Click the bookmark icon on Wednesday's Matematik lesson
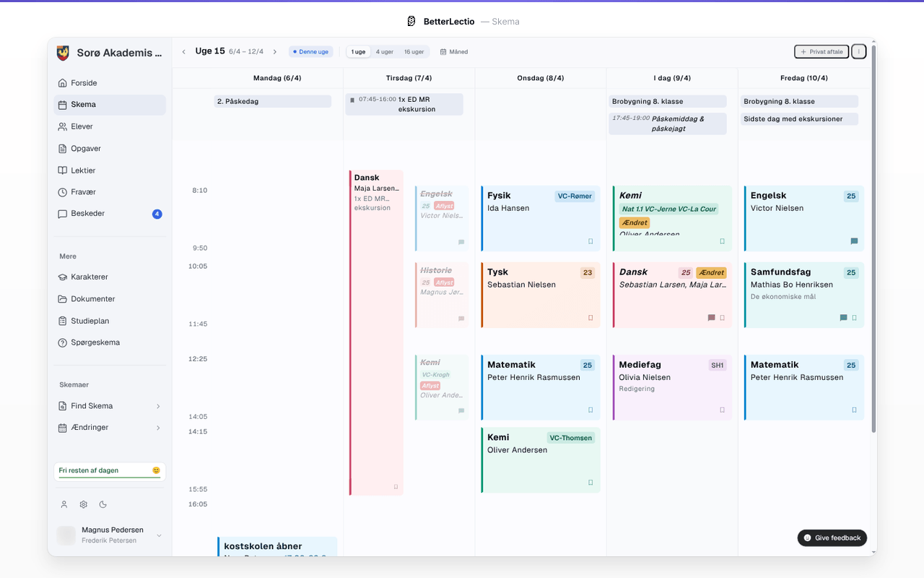This screenshot has width=924, height=578. 590,410
